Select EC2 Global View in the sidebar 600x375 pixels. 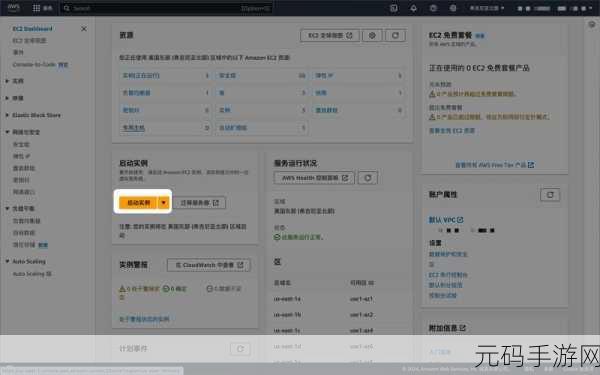[29, 41]
